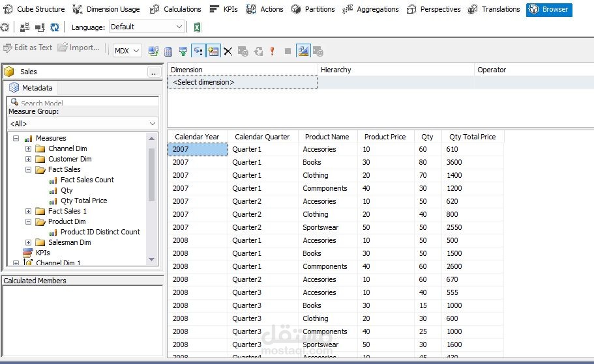Select the Fact Sales Count measure

[x=87, y=180]
